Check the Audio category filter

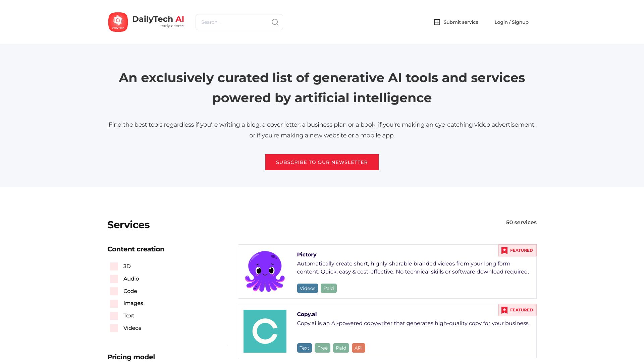coord(114,279)
